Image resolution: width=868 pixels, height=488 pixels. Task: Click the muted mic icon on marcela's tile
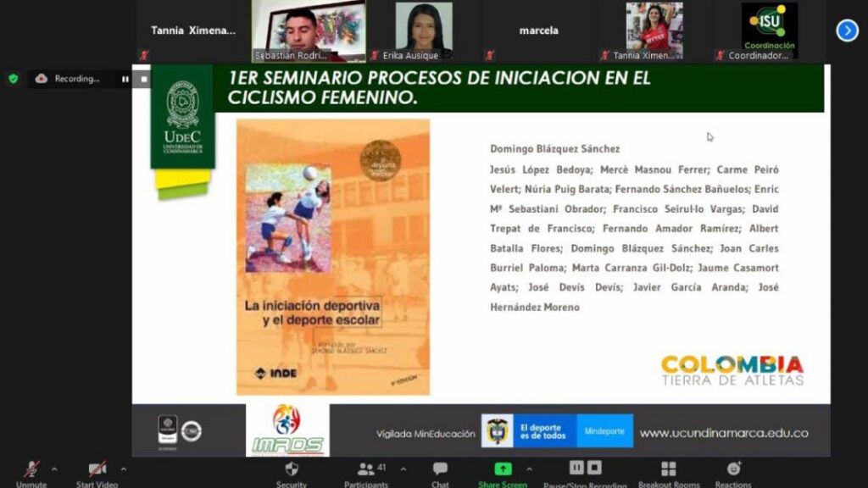tap(490, 55)
